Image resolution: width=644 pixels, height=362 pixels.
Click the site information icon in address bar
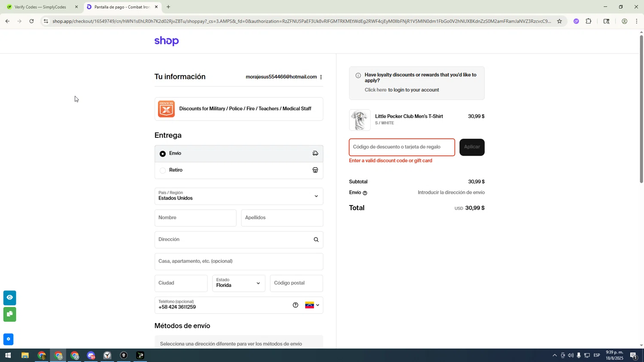pos(46,21)
